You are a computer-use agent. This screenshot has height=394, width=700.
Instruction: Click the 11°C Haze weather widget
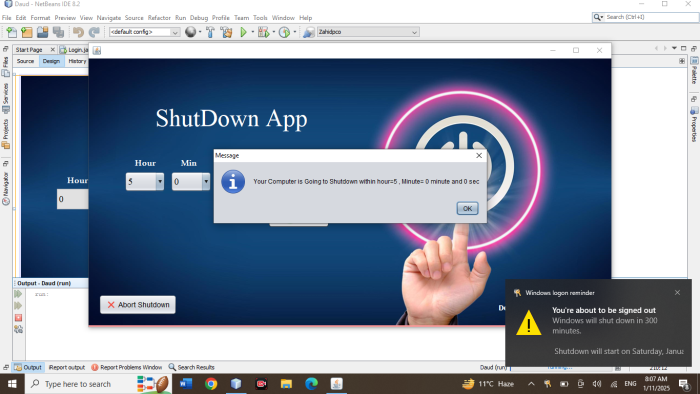(x=488, y=384)
